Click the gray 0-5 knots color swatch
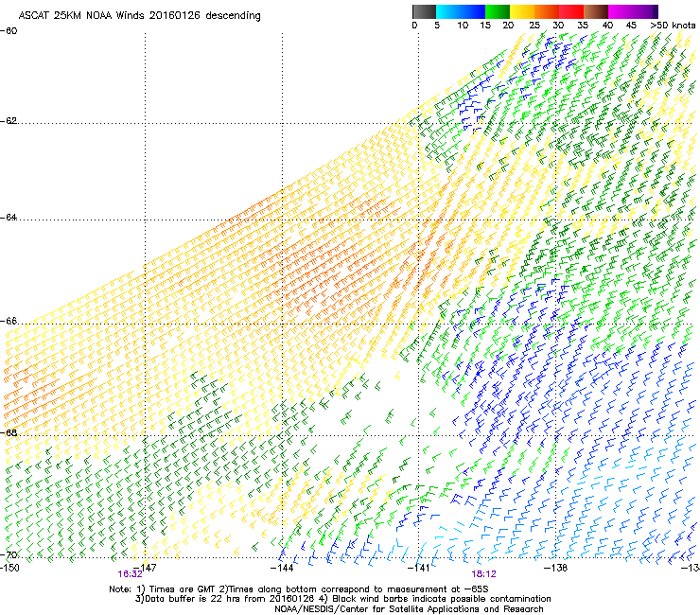The image size is (700, 615). coord(424,11)
